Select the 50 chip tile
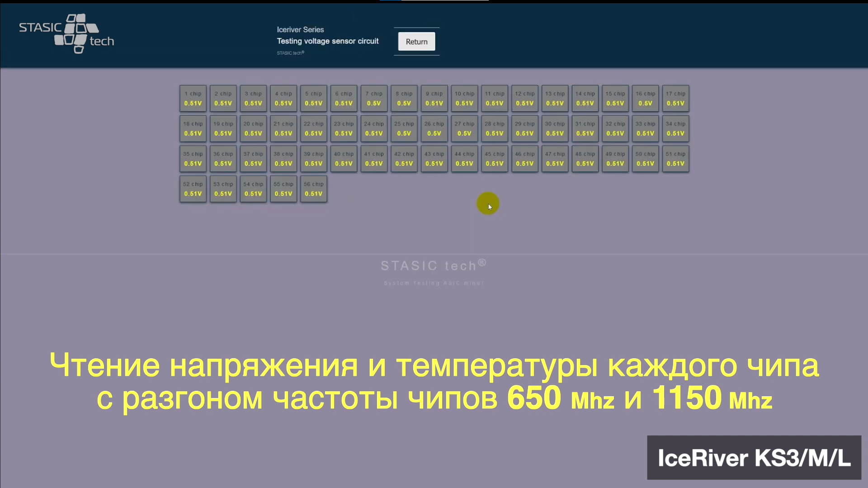Image resolution: width=868 pixels, height=488 pixels. (x=646, y=159)
